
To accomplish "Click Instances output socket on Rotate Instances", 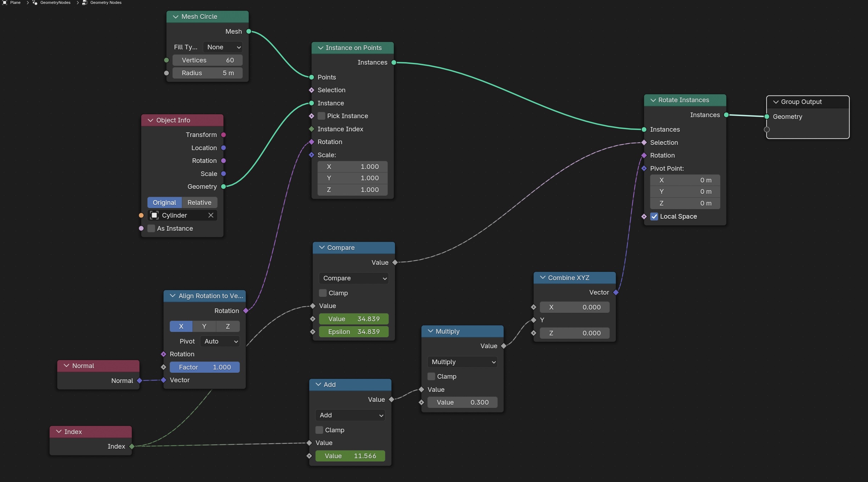I will (726, 115).
